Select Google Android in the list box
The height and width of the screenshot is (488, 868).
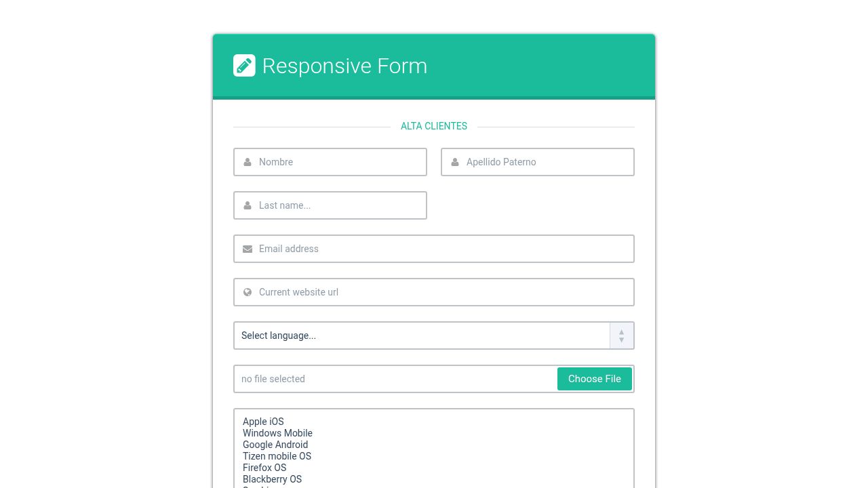pos(275,445)
